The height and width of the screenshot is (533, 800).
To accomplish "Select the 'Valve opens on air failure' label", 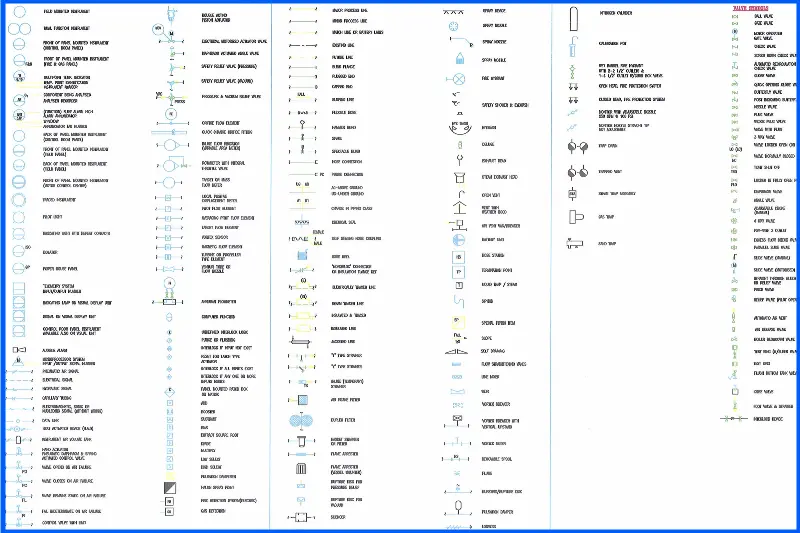I will (66, 467).
